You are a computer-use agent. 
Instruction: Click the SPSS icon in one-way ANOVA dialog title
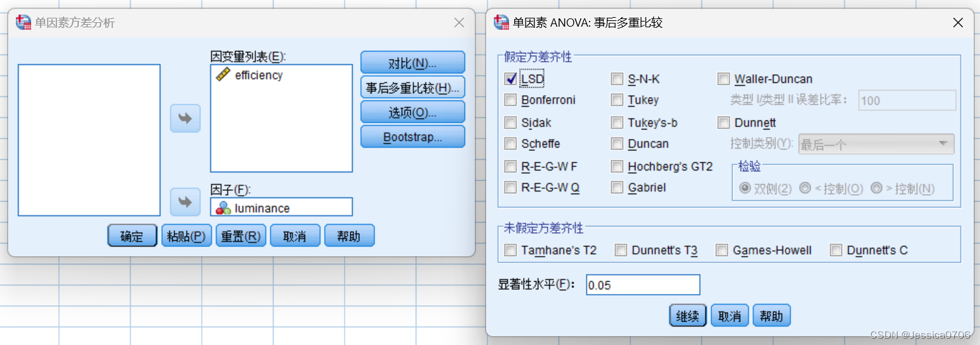[x=23, y=23]
